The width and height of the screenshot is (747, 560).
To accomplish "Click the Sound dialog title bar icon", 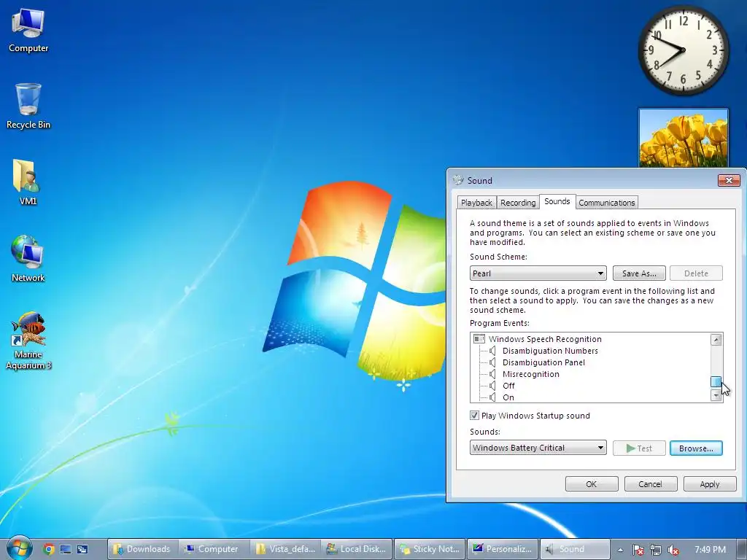I will [x=458, y=180].
